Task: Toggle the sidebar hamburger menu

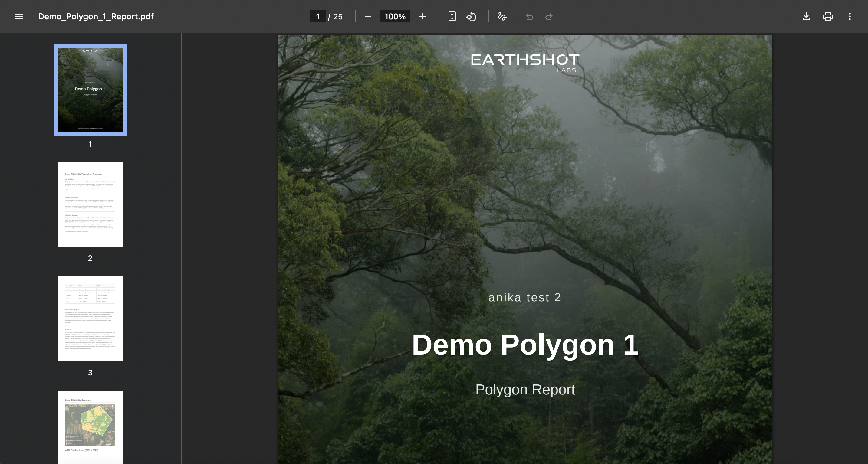Action: pyautogui.click(x=19, y=17)
